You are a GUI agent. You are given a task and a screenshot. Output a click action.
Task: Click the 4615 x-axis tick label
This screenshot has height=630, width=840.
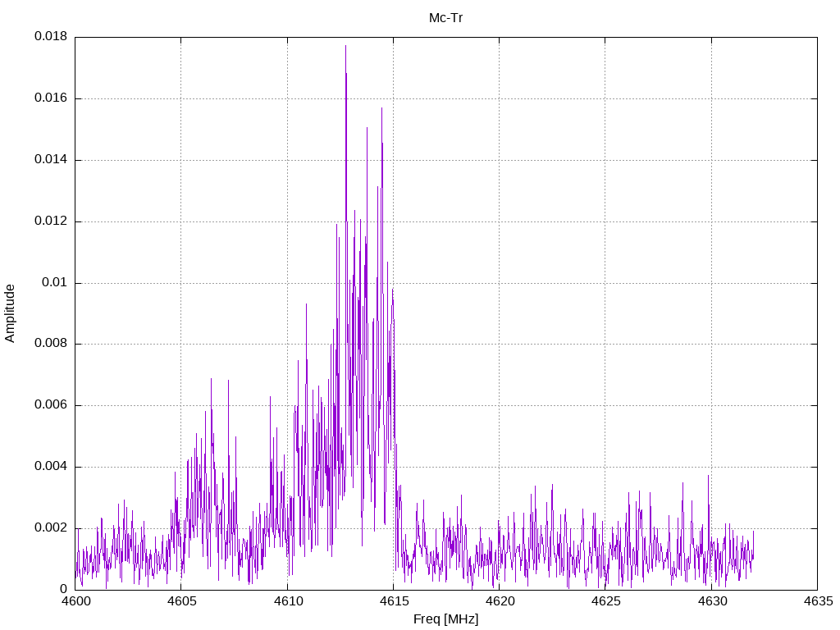pyautogui.click(x=394, y=601)
